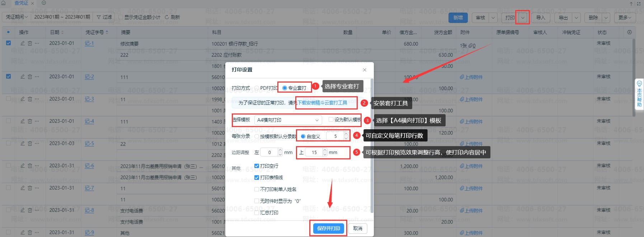Open the 更多 dropdown menu
The width and height of the screenshot is (644, 237).
625,18
